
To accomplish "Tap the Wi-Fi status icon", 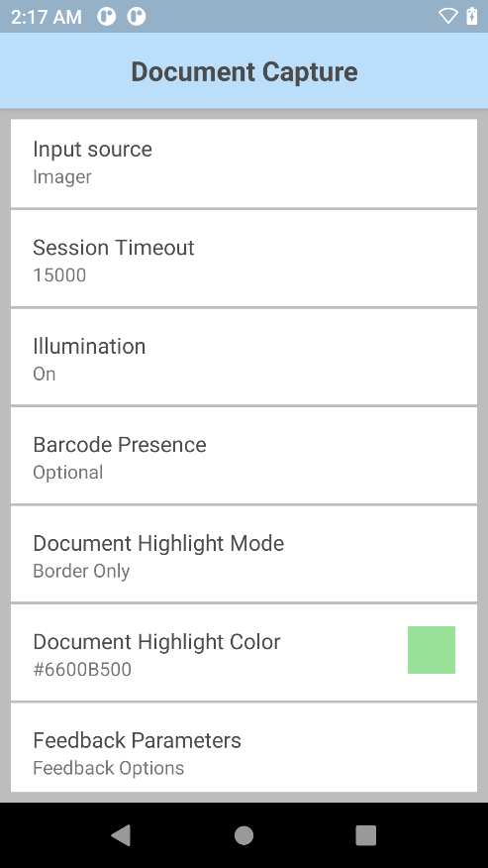I will (447, 16).
